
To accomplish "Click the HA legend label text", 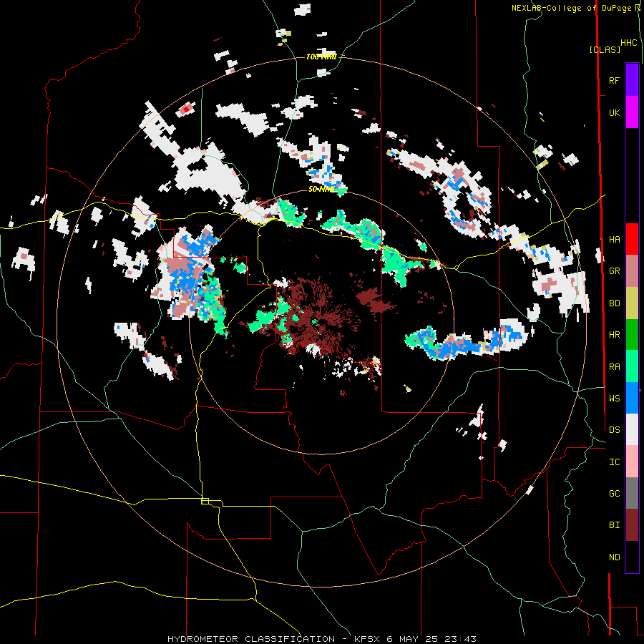I will tap(614, 239).
